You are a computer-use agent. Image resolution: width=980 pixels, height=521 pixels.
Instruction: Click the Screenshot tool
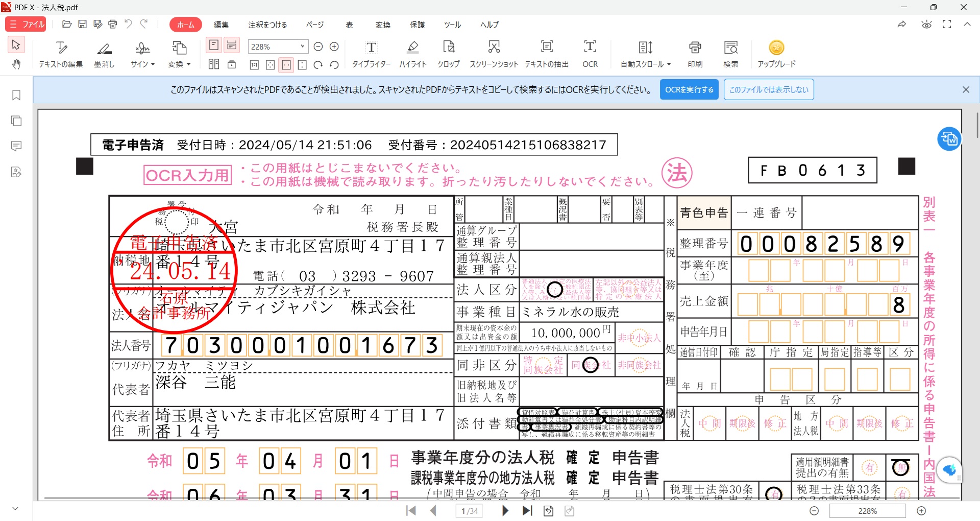point(494,53)
